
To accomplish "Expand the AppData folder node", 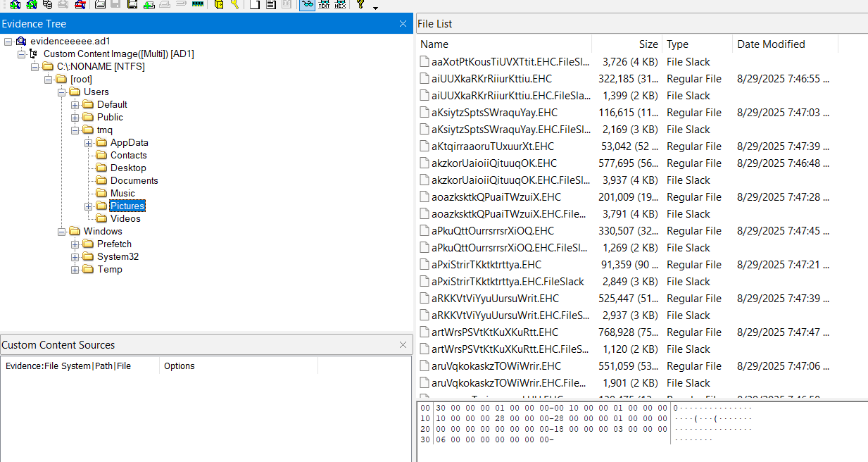I will (88, 143).
